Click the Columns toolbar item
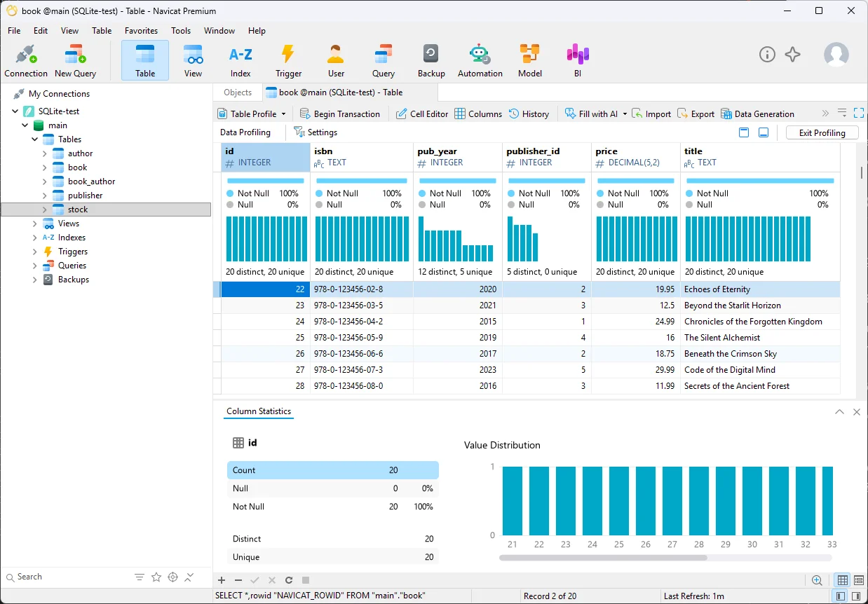Screen dimensions: 868x604 pyautogui.click(x=478, y=114)
